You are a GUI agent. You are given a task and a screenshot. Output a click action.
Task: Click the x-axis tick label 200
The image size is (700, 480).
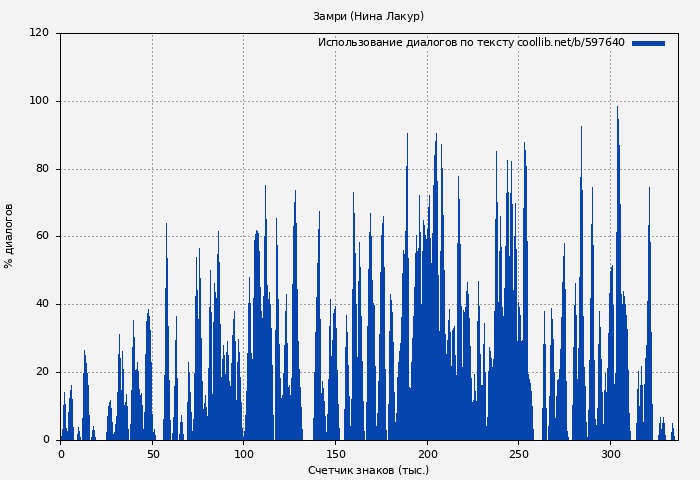(427, 454)
